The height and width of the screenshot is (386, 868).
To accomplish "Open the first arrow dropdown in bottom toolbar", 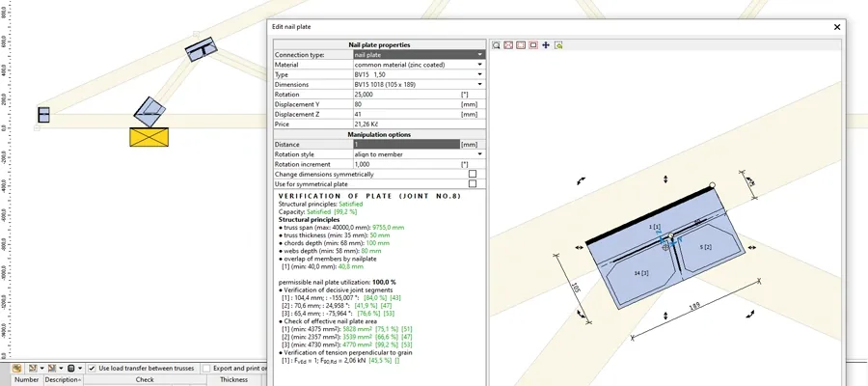I will pos(41,369).
